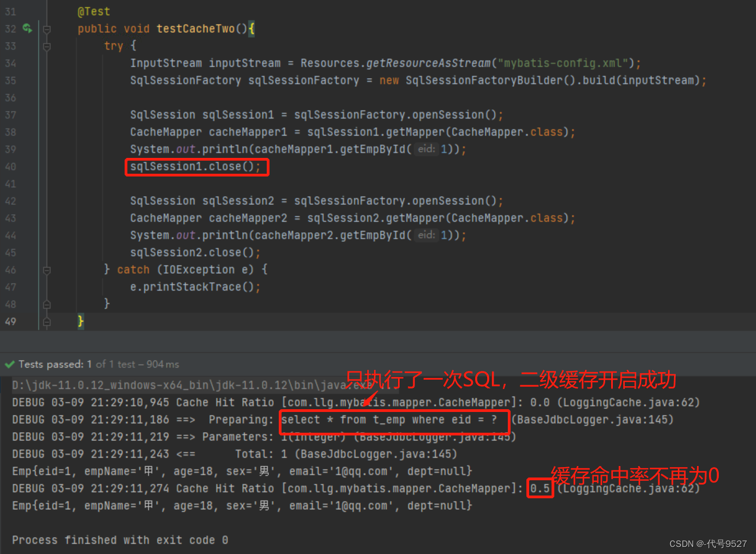This screenshot has height=554, width=756.
Task: Click the sqlSession1.close() statement
Action: [195, 167]
